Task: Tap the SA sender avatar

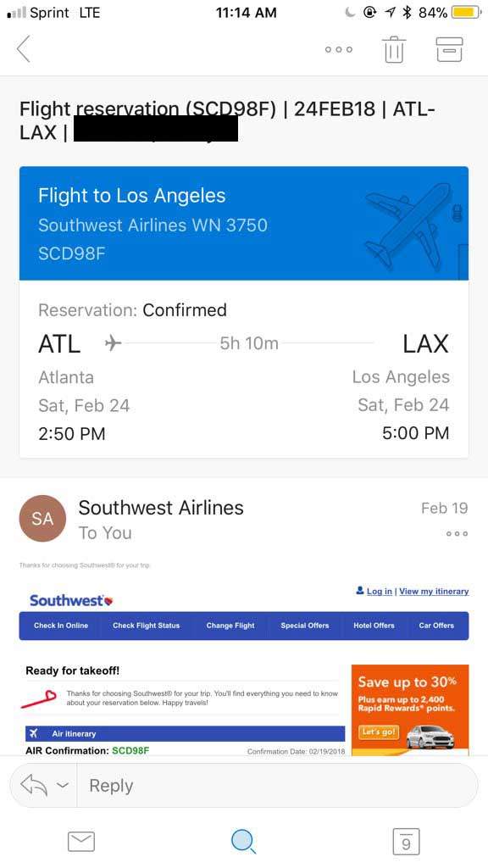Action: pos(42,519)
